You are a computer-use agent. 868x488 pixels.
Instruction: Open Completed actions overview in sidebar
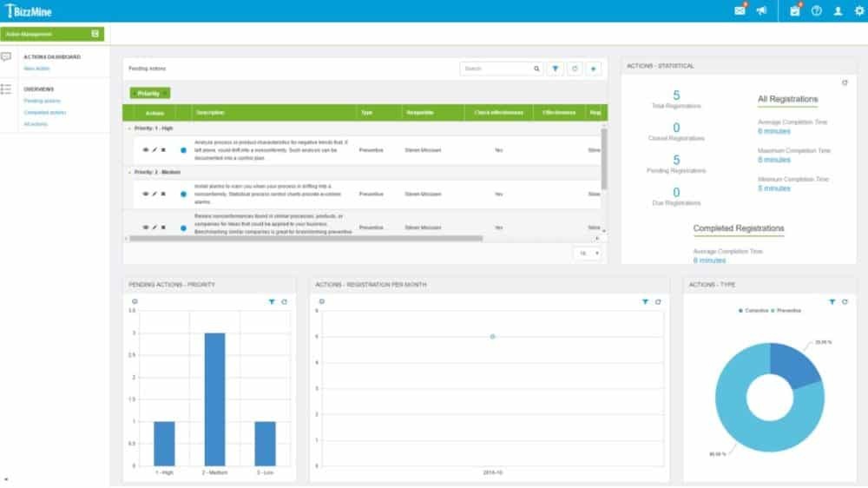[45, 112]
